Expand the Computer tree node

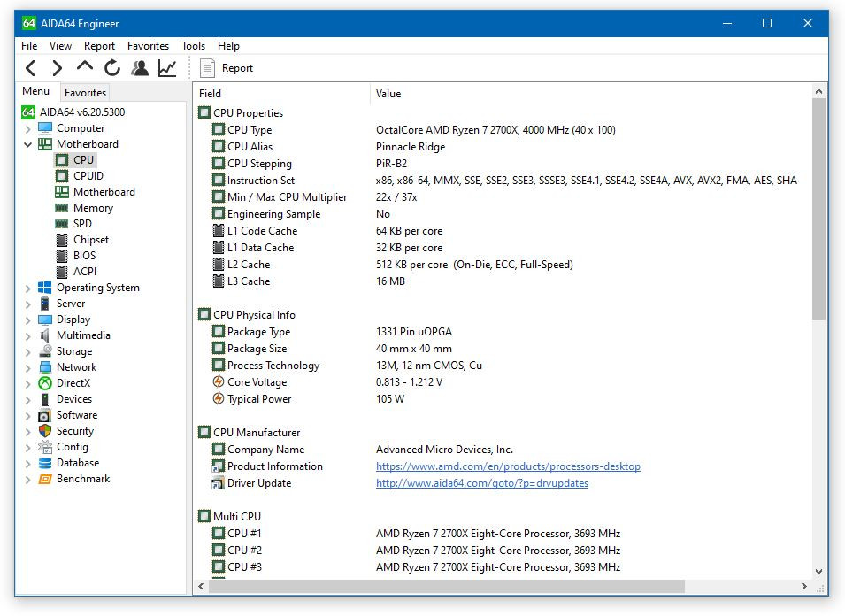coord(27,128)
